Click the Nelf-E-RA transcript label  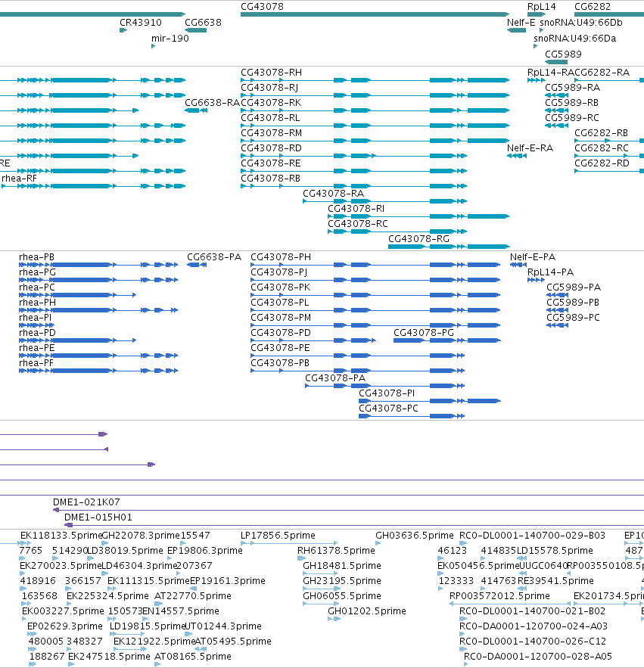pos(530,148)
